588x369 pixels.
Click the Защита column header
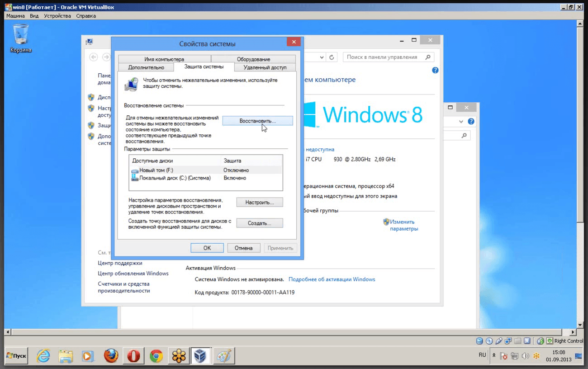[x=251, y=161]
